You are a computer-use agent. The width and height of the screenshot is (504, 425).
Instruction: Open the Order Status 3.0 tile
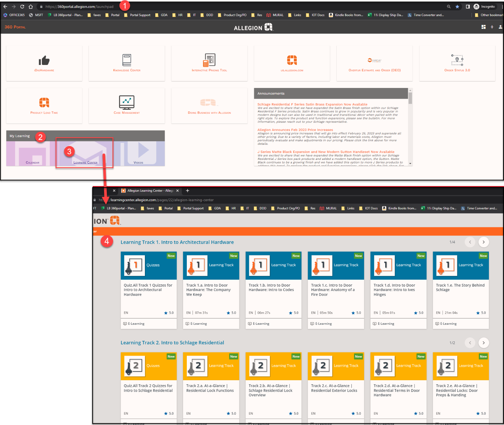(457, 63)
